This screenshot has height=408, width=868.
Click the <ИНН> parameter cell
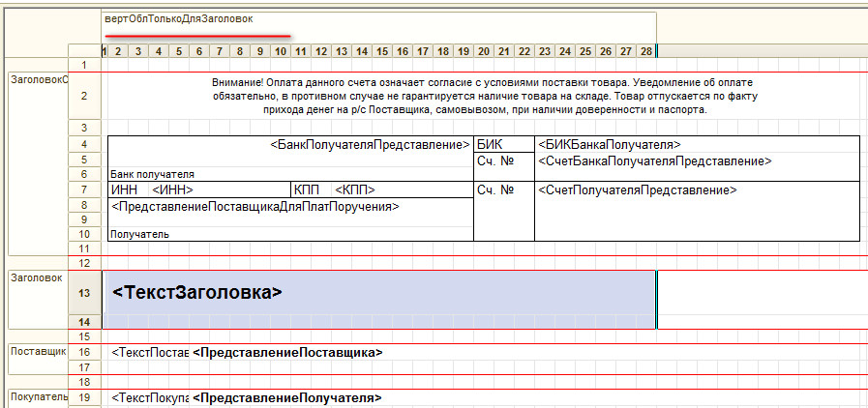pos(173,190)
